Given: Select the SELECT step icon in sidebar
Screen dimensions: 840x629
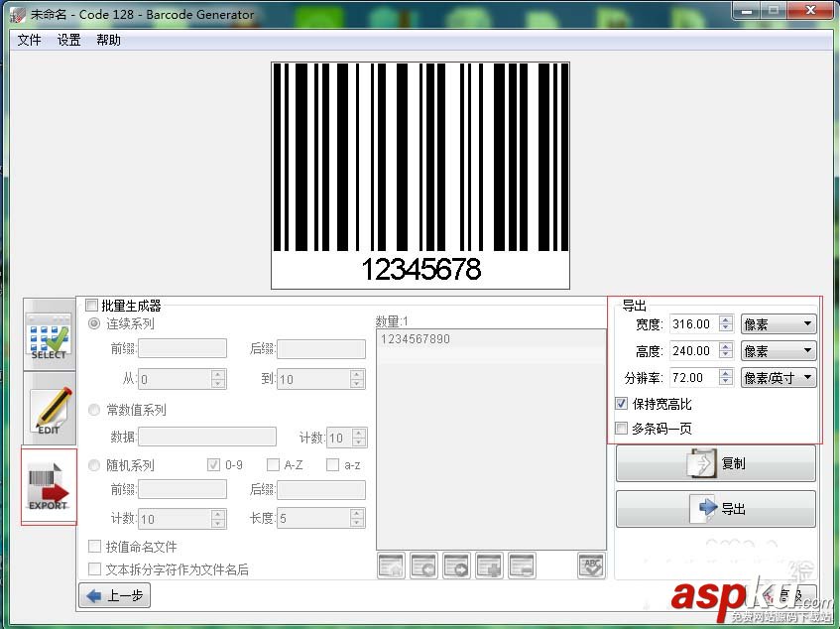Looking at the screenshot, I should [49, 337].
